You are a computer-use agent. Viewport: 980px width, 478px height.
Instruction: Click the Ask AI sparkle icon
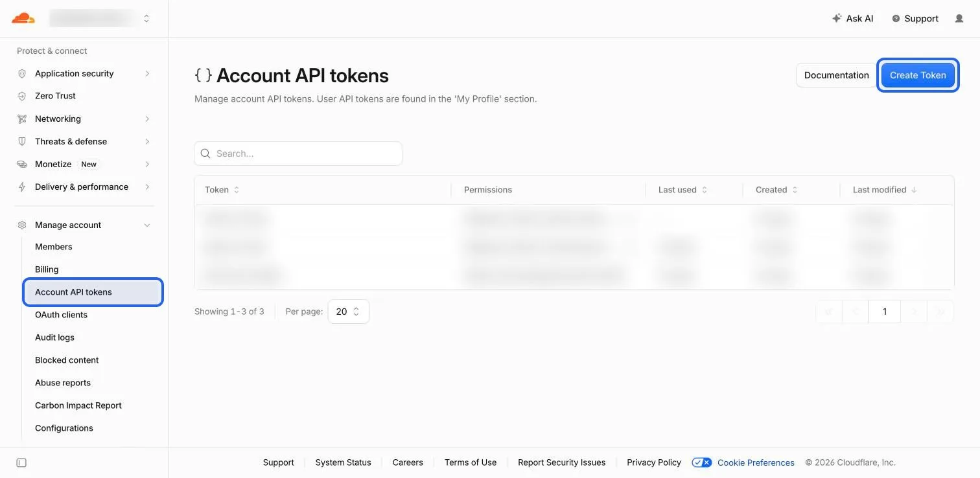pos(837,18)
